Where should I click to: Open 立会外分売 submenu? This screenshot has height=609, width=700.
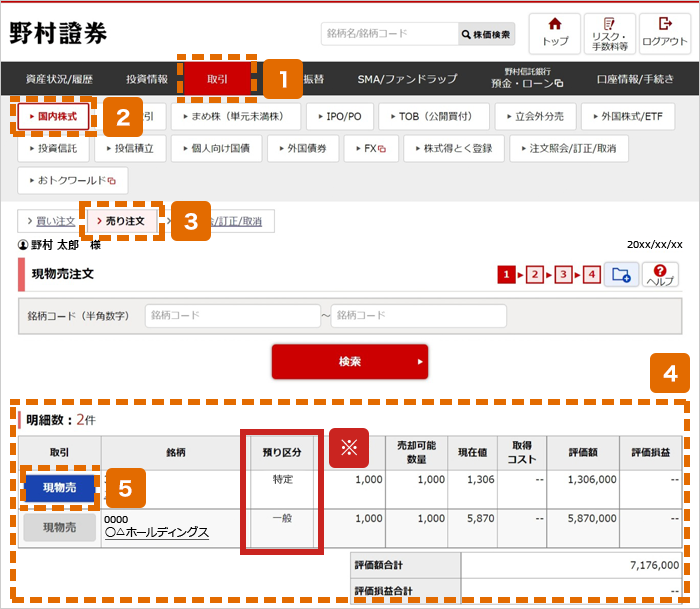[535, 117]
